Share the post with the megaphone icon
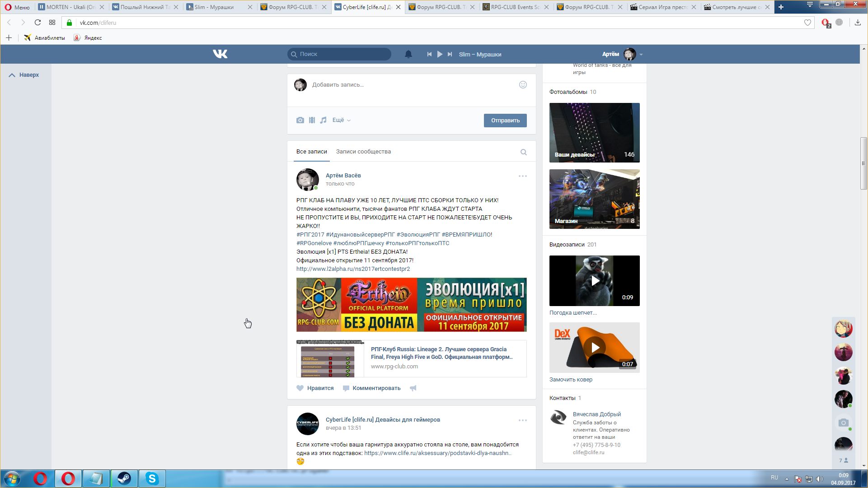Viewport: 868px width, 488px height. (x=413, y=388)
